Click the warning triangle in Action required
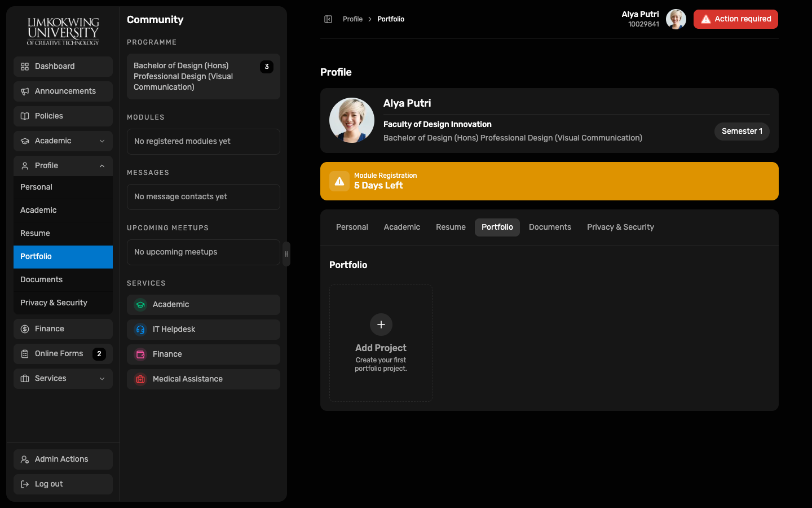The width and height of the screenshot is (812, 508). (x=706, y=19)
